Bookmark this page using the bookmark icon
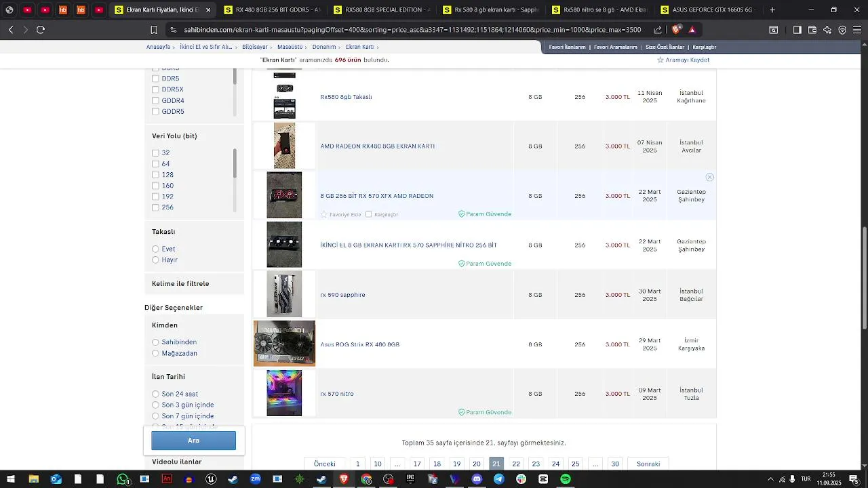Screen dimensions: 868x488 pos(154,30)
